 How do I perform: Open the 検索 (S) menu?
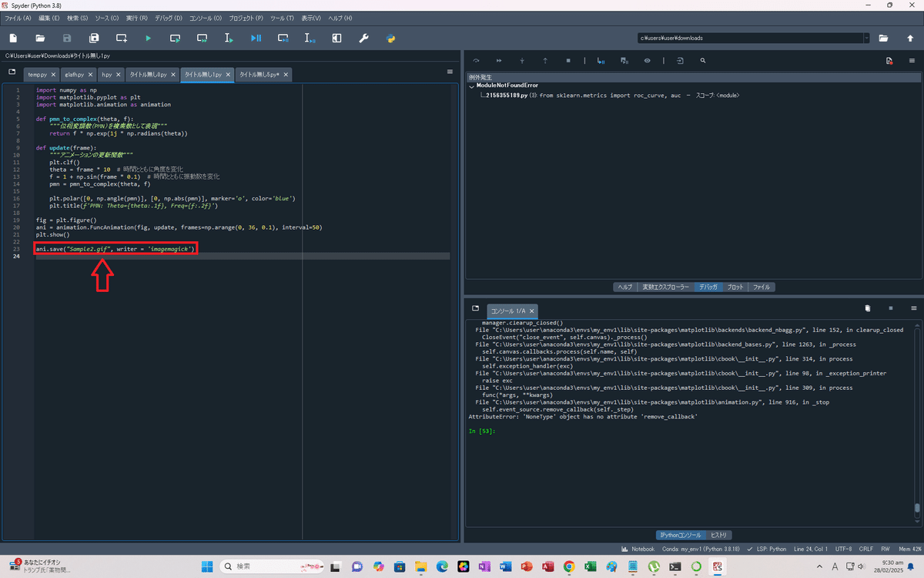[78, 17]
